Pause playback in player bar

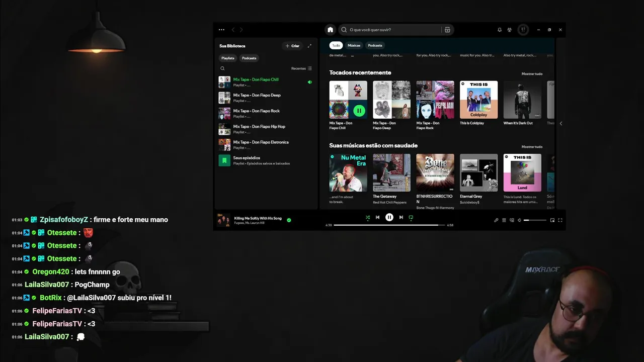click(x=389, y=218)
